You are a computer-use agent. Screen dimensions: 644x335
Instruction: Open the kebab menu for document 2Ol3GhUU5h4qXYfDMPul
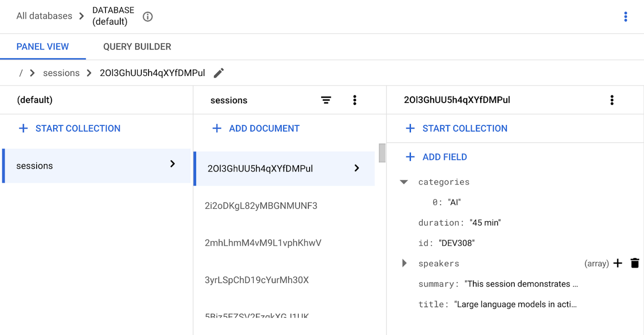612,100
